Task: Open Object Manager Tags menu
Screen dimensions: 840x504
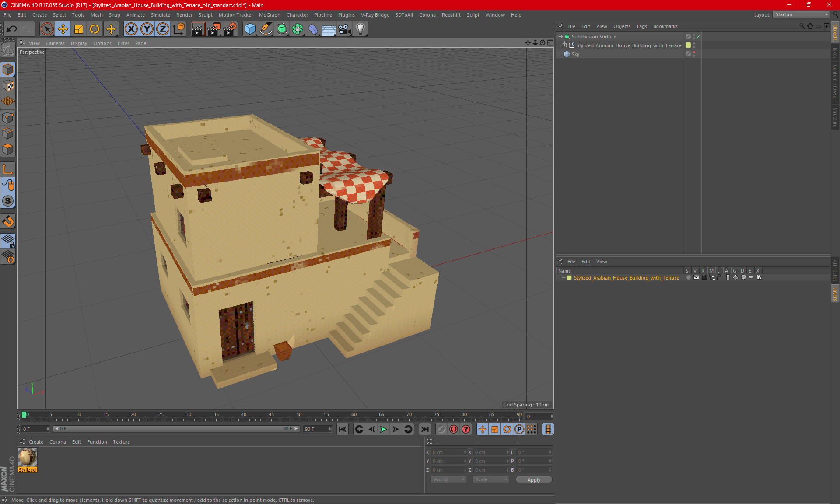Action: [x=641, y=26]
